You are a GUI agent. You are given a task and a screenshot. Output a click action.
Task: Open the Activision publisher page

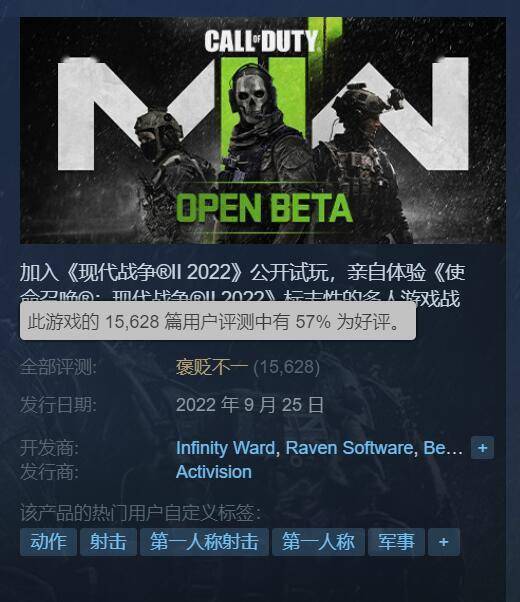[x=214, y=472]
